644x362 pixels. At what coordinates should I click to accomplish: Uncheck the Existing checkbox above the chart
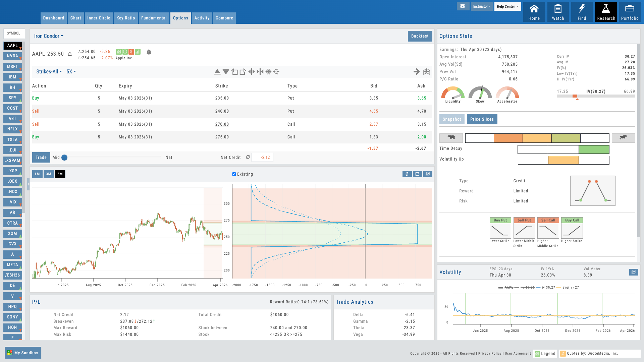(x=234, y=174)
